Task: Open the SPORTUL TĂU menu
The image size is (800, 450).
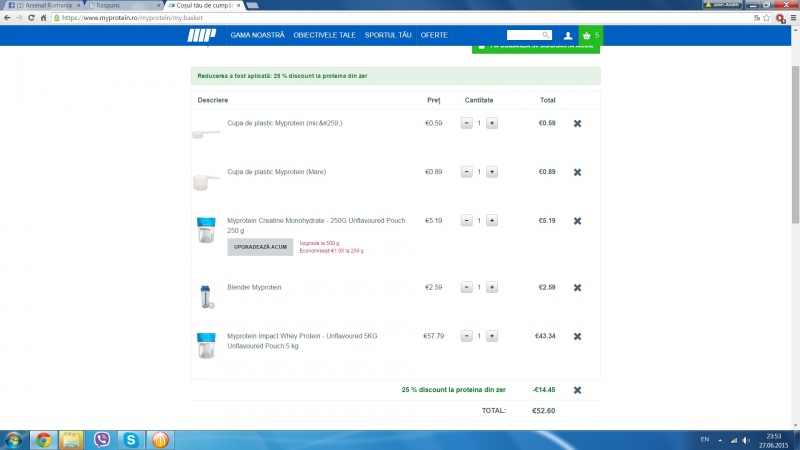Action: (x=387, y=35)
